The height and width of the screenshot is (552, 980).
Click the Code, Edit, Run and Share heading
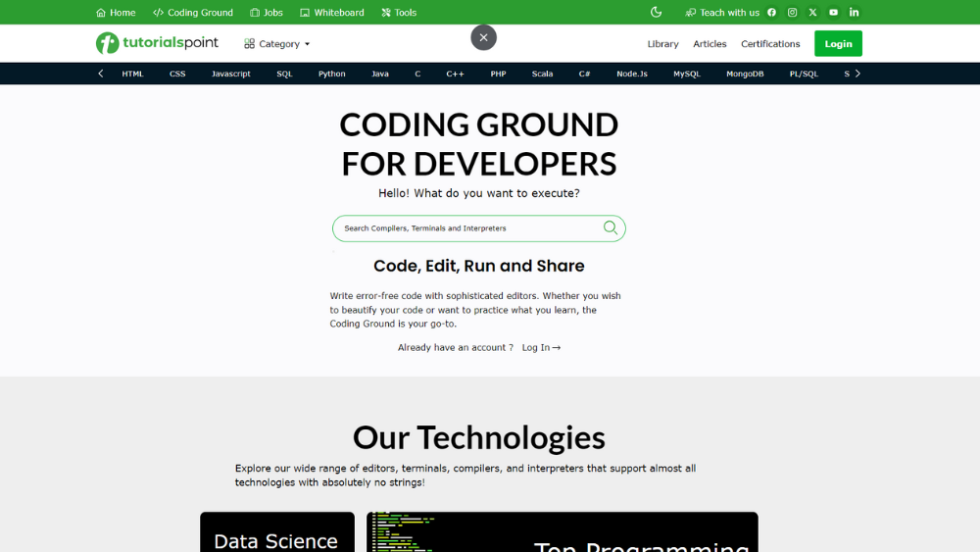479,266
